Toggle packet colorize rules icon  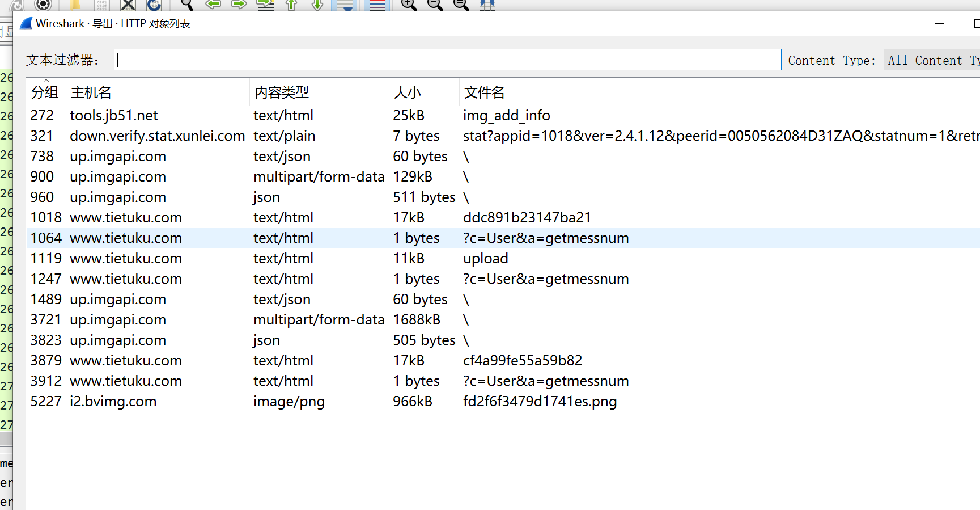click(x=377, y=5)
